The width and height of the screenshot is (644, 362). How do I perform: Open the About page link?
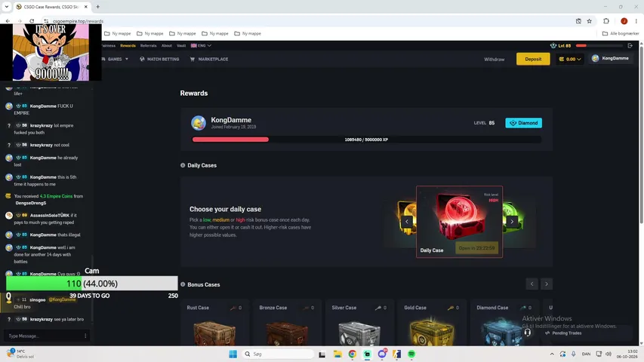point(166,45)
